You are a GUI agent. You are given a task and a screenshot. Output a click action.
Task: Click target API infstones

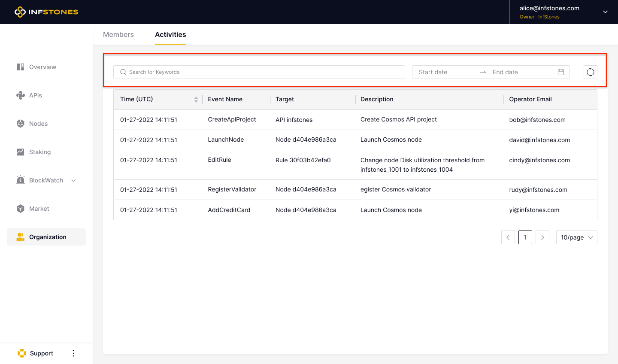click(x=294, y=120)
